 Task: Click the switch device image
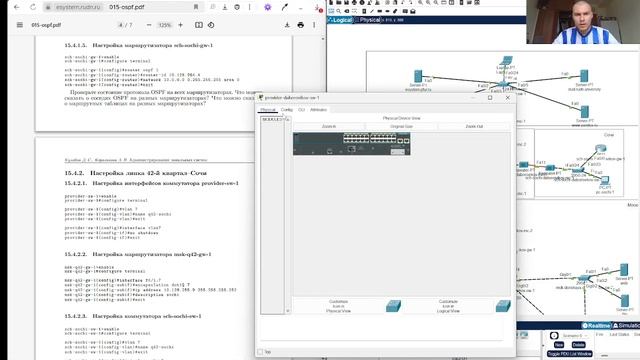[351, 144]
